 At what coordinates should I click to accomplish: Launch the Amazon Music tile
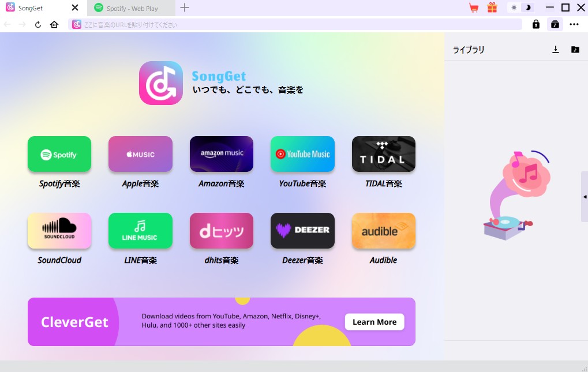click(x=222, y=154)
